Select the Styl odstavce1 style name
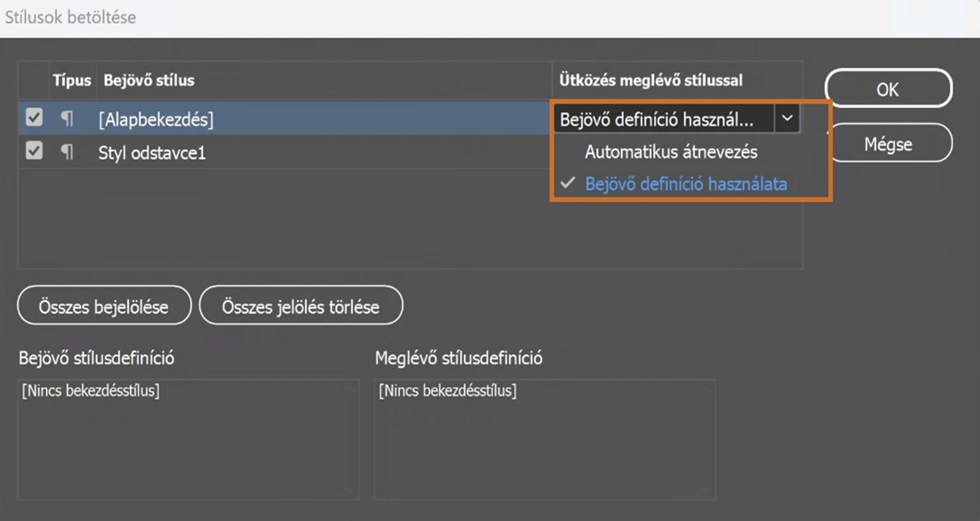Screen dimensions: 980x521 point(152,153)
